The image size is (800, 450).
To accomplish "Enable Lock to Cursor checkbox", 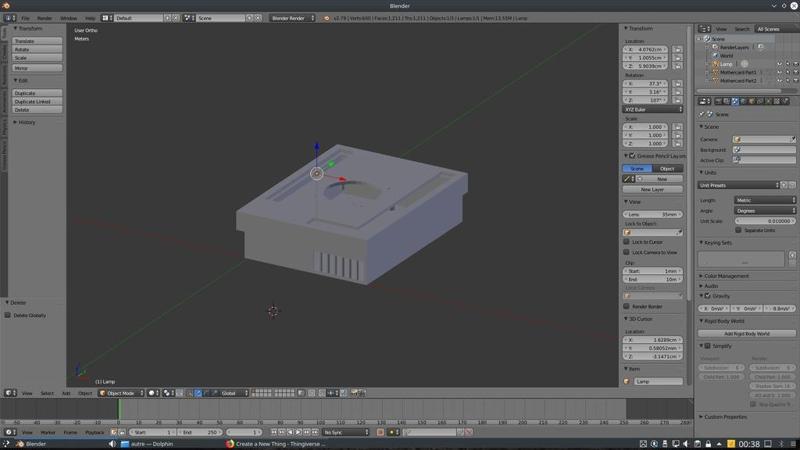I will click(x=627, y=242).
